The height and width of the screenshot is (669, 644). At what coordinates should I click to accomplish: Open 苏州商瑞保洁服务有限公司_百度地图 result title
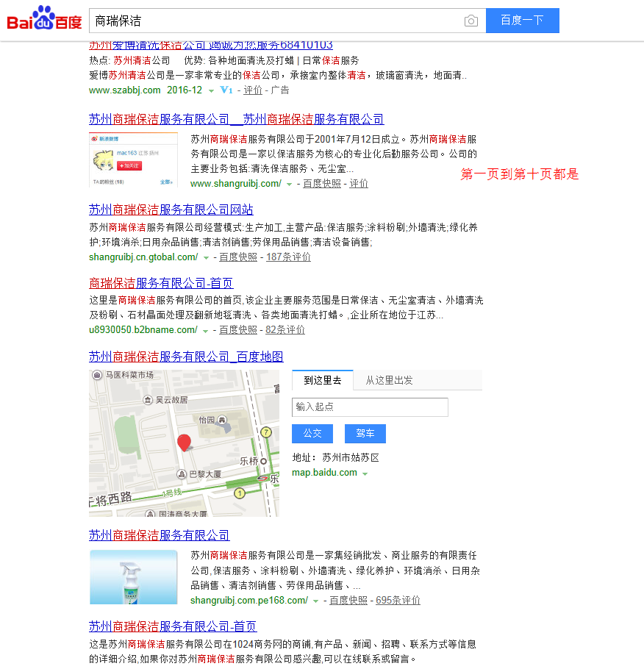point(186,357)
